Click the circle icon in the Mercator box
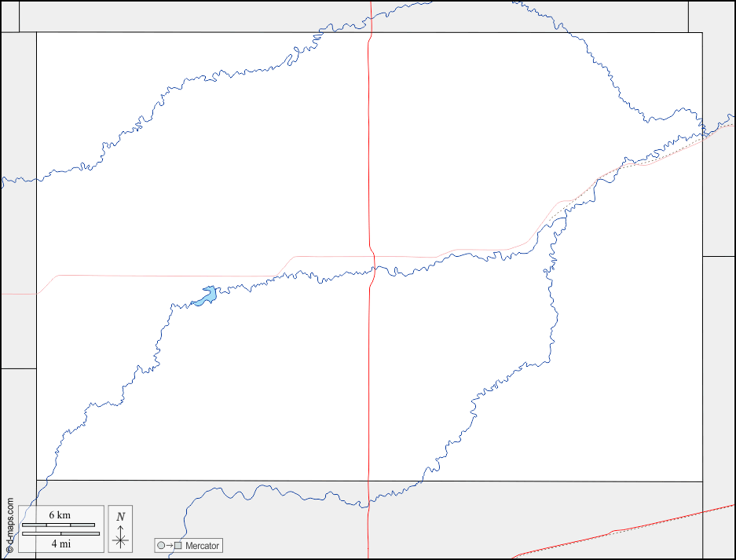 pyautogui.click(x=161, y=546)
